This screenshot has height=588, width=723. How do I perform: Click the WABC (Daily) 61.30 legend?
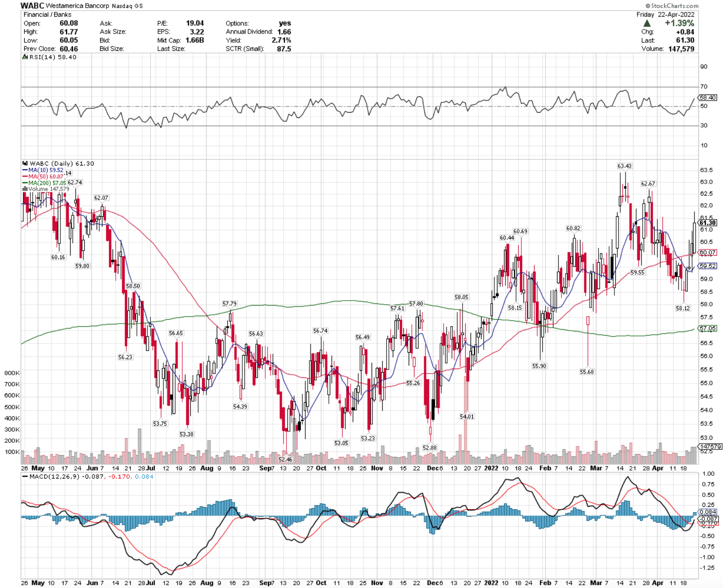pyautogui.click(x=62, y=163)
